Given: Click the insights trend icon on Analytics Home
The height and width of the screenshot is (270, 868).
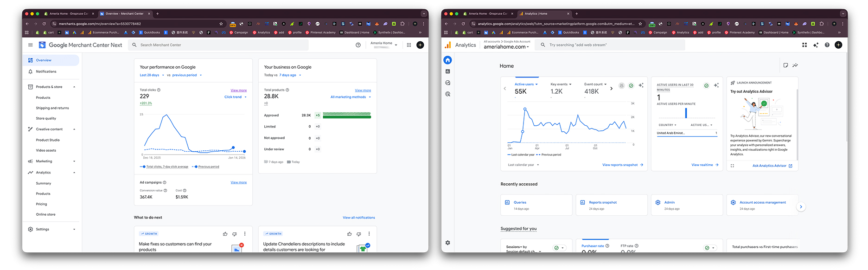Looking at the screenshot, I should pos(795,65).
